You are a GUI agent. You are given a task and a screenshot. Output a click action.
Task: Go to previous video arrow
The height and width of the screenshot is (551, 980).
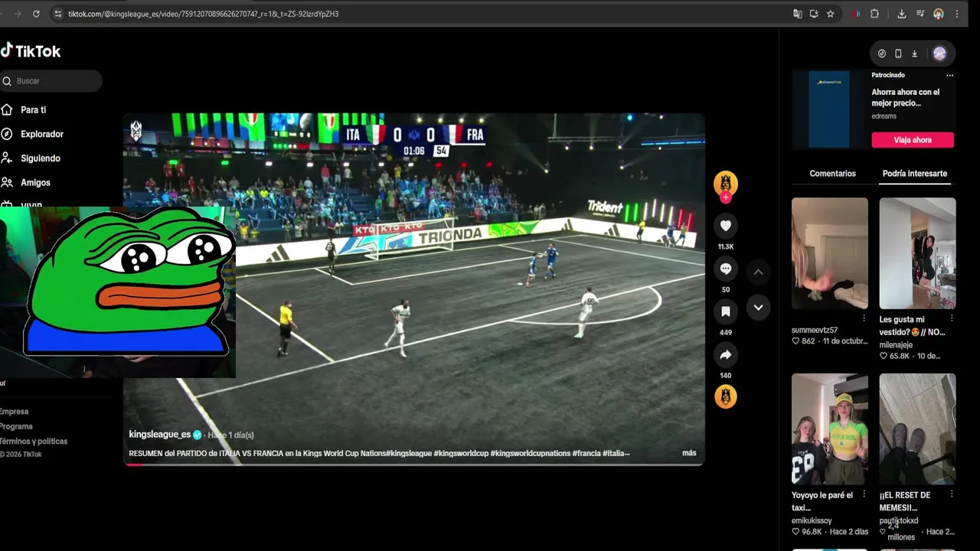[758, 272]
